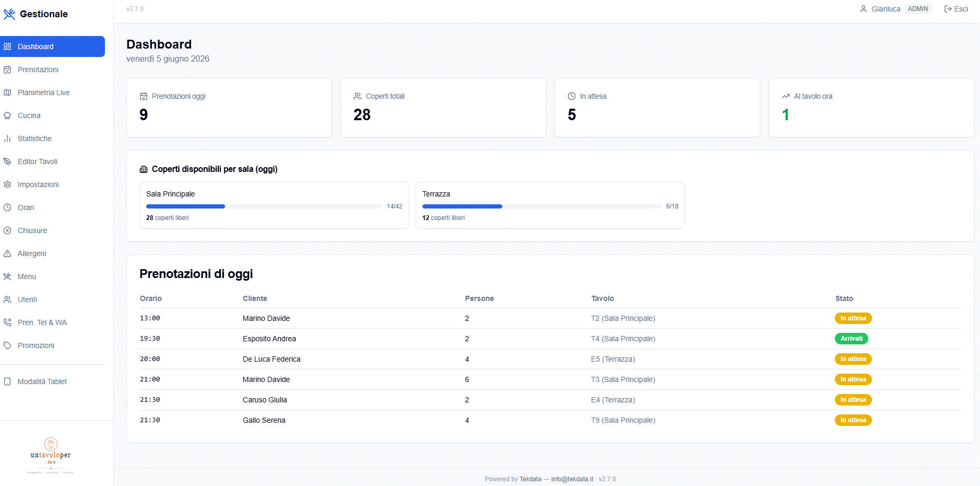Open the Allergeni page

coord(52,253)
